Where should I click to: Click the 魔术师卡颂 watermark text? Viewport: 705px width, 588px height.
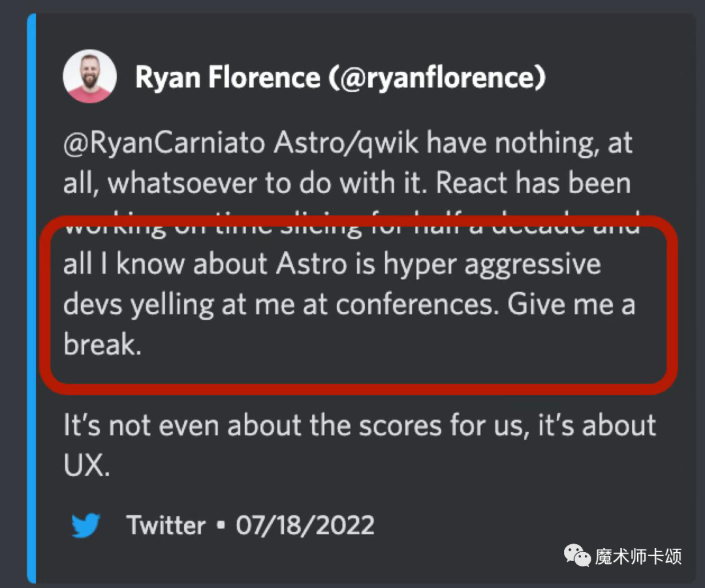(x=638, y=557)
